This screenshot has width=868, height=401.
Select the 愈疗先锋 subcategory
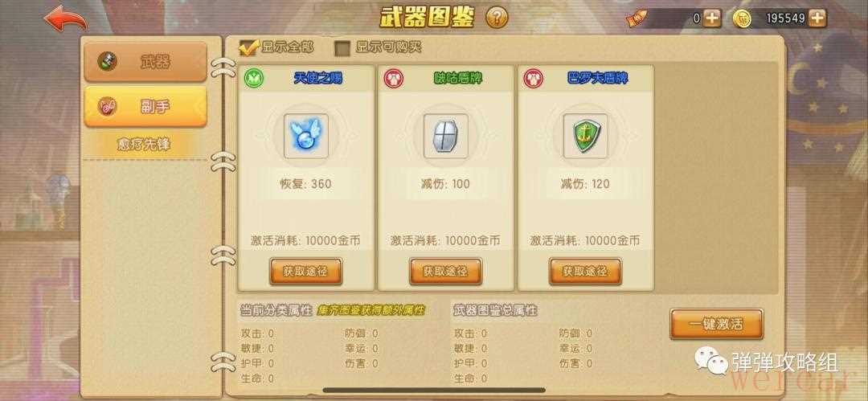144,145
